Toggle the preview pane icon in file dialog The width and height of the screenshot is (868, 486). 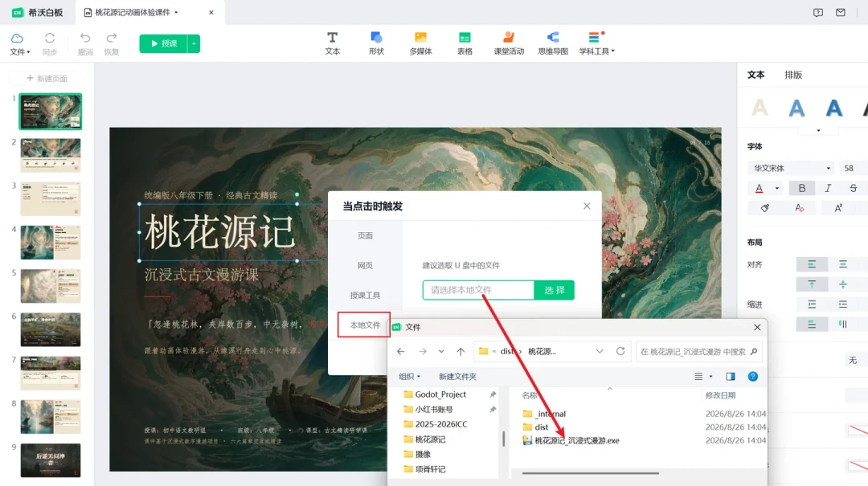coord(731,377)
